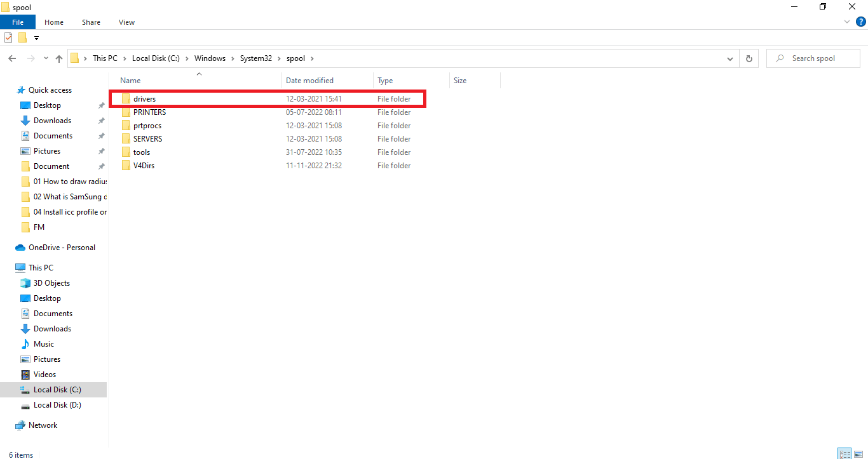Click System32 breadcrumb in address bar
Viewport: 868px width, 459px height.
(x=255, y=58)
